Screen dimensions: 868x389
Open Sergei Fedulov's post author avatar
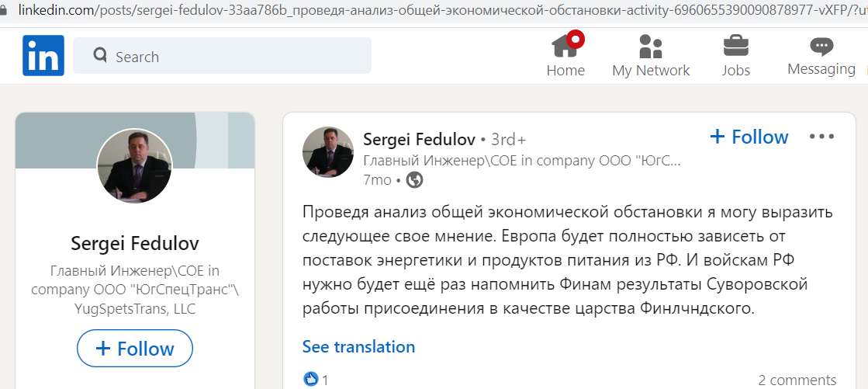[327, 152]
